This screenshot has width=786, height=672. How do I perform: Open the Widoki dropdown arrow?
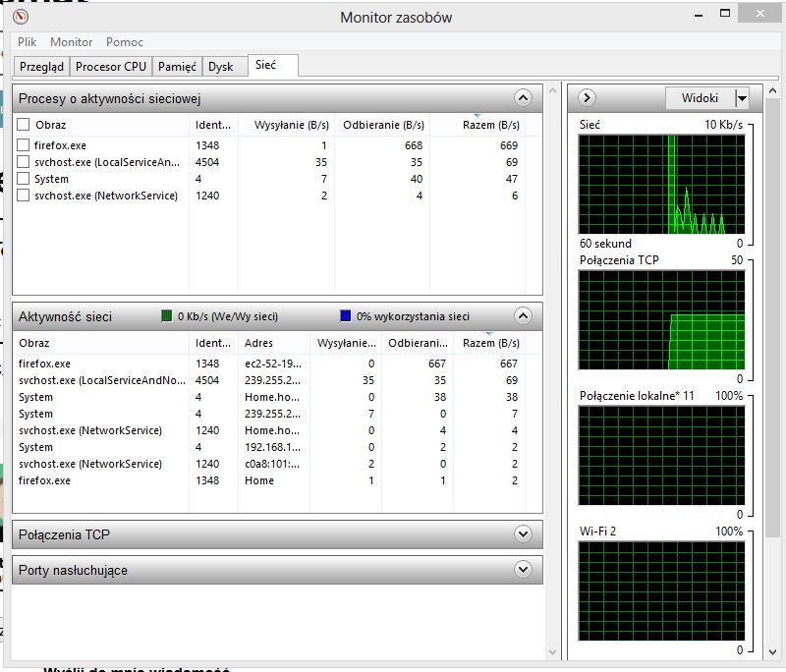742,98
